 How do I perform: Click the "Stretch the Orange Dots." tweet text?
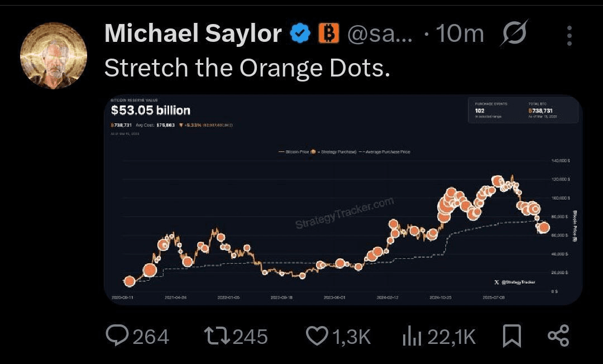tap(247, 68)
